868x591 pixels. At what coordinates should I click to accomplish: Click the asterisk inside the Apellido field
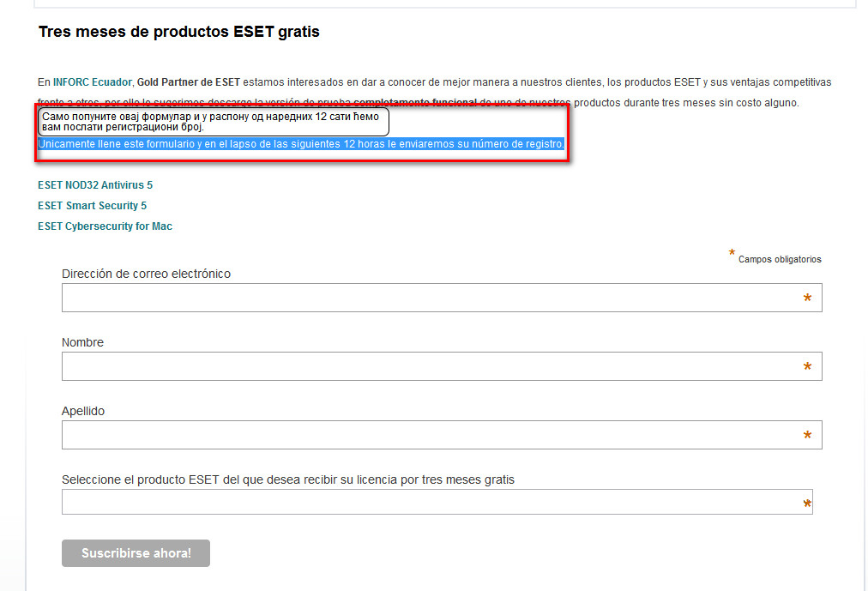[x=807, y=436]
